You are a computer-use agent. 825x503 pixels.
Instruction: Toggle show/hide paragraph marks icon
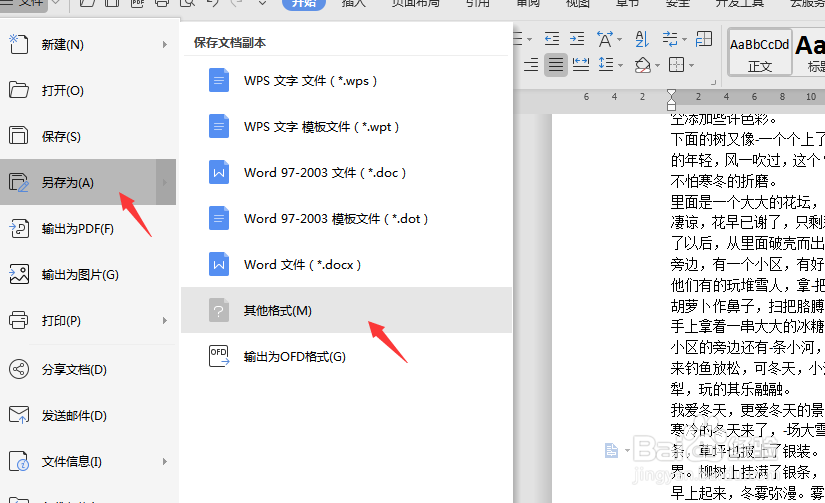click(669, 38)
